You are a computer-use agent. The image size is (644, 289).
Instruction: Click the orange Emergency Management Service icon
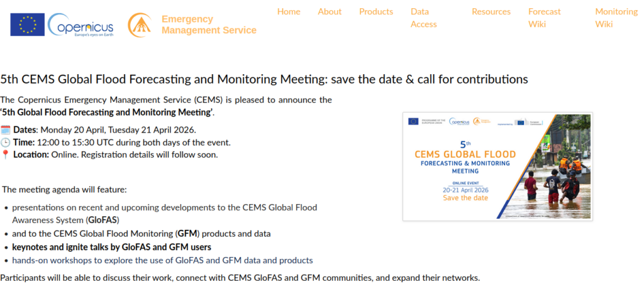pos(140,25)
